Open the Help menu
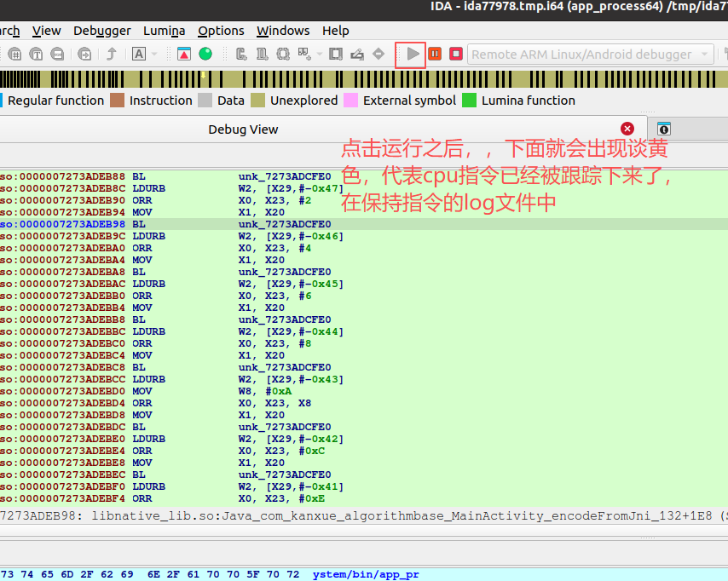Image resolution: width=728 pixels, height=581 pixels. click(336, 31)
